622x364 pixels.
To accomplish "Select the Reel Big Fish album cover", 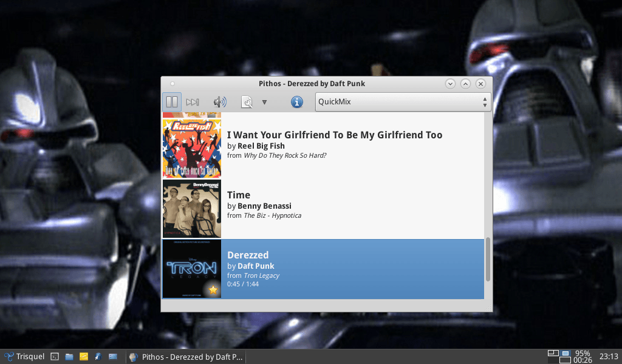I will (192, 149).
